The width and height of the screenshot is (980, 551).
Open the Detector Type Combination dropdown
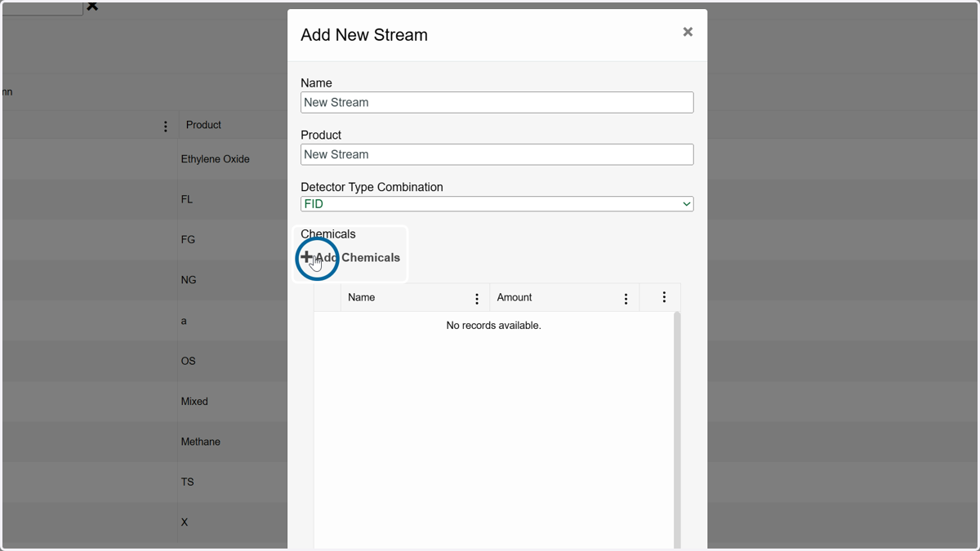tap(497, 204)
